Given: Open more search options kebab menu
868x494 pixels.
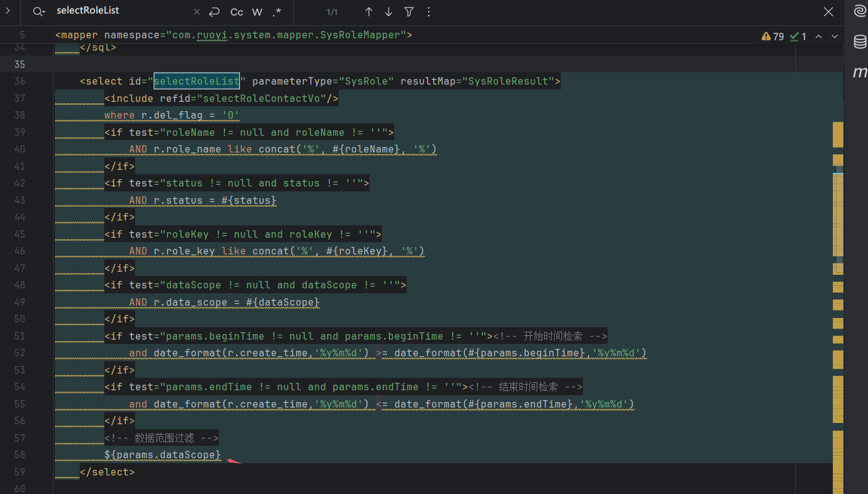Looking at the screenshot, I should tap(429, 12).
